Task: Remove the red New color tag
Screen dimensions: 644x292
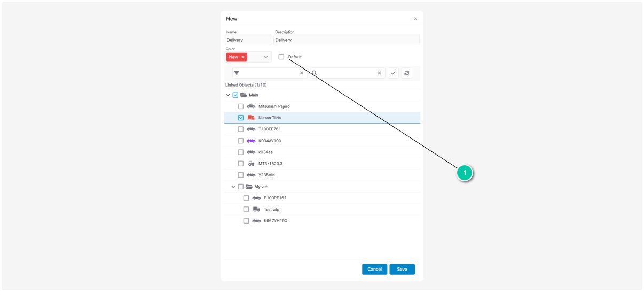Action: coord(243,57)
